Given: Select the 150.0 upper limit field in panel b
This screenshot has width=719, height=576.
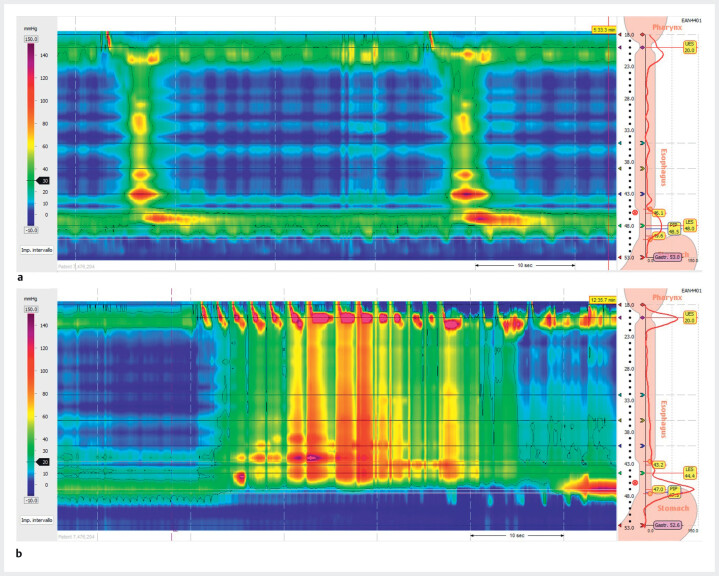Looking at the screenshot, I should [x=31, y=310].
